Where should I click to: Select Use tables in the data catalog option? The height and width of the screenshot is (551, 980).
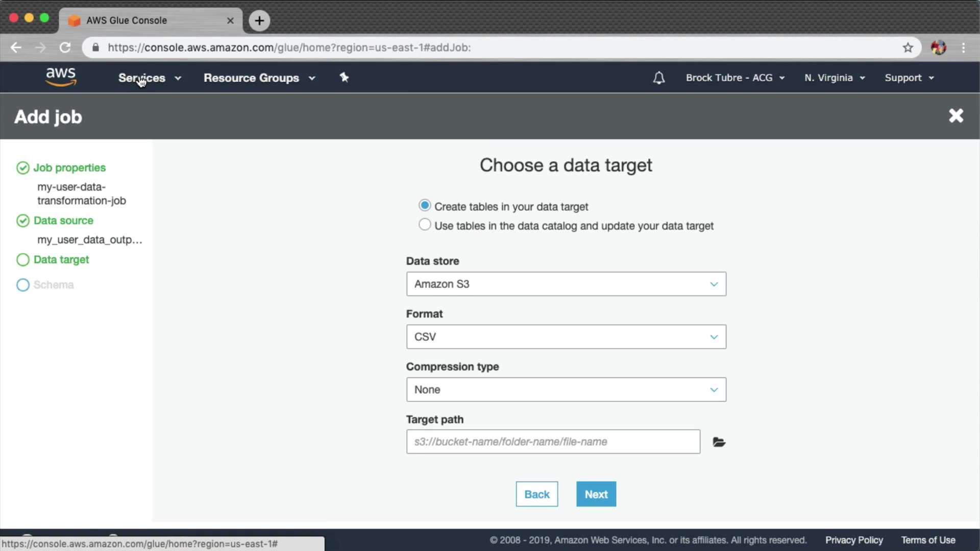pos(424,225)
